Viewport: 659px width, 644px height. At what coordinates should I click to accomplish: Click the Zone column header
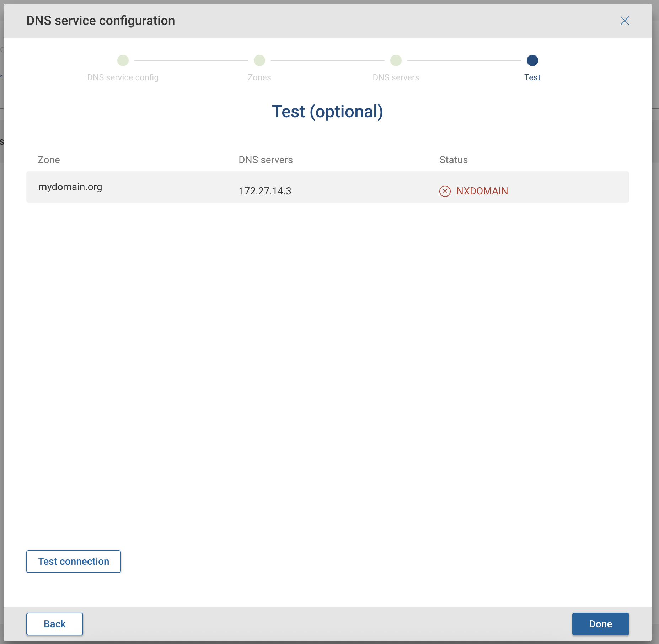[49, 160]
